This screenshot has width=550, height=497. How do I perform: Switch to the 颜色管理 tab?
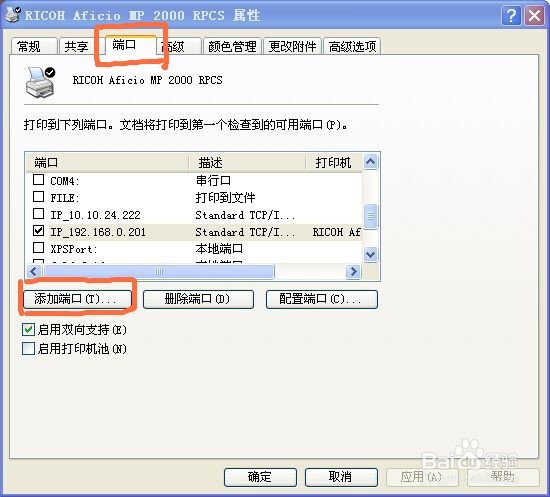click(232, 46)
